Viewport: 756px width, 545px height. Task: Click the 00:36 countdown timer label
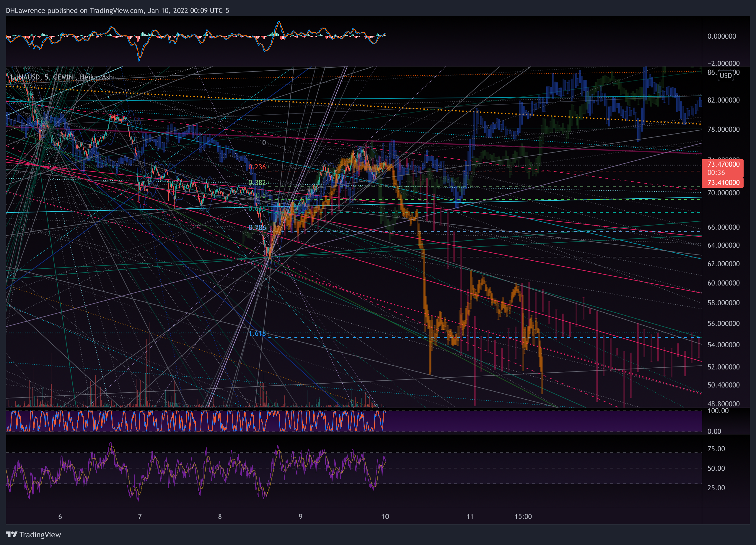[x=716, y=172]
